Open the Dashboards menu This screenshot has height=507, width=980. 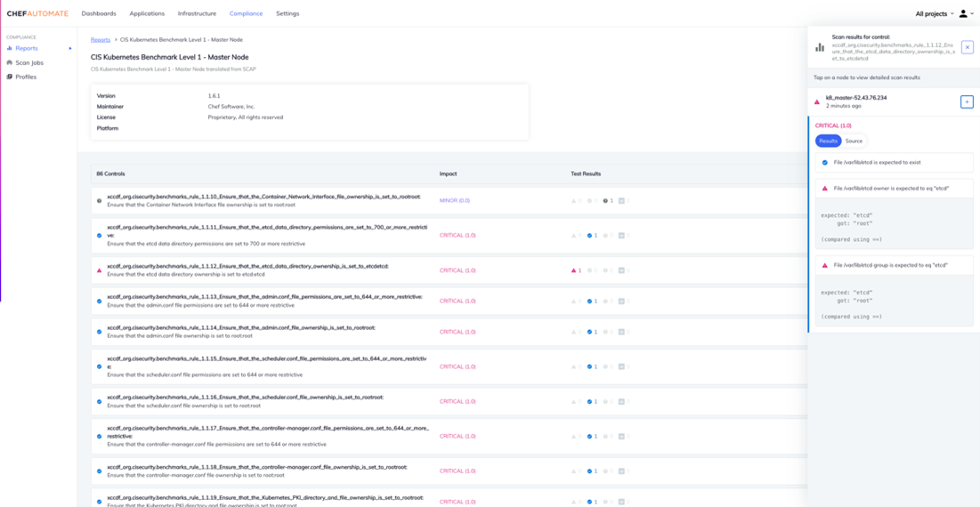[x=99, y=14]
